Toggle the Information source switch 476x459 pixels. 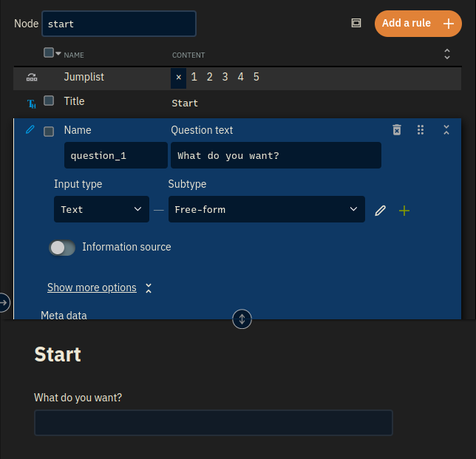pyautogui.click(x=62, y=248)
